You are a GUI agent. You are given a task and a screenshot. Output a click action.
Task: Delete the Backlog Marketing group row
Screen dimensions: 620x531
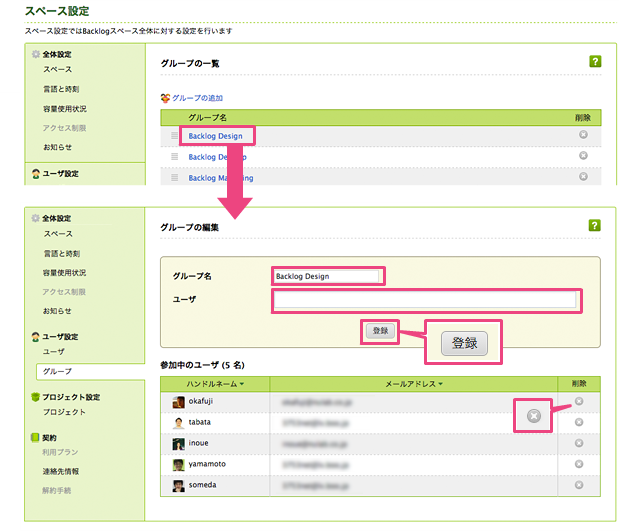[583, 176]
